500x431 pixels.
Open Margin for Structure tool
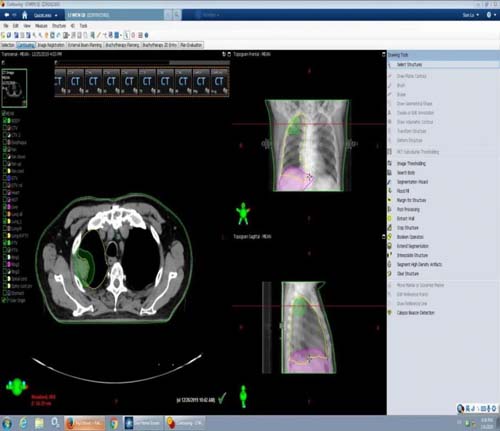411,200
